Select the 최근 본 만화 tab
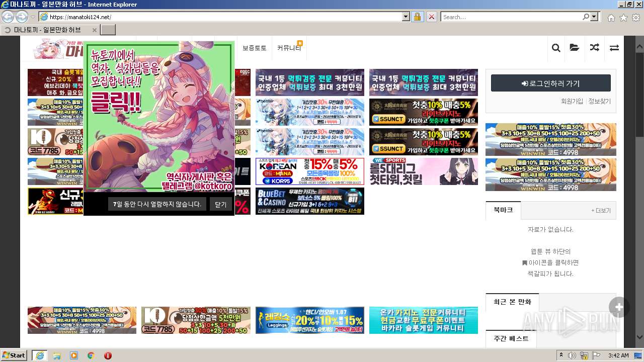Screen dimensions: 644x362 pos(512,302)
